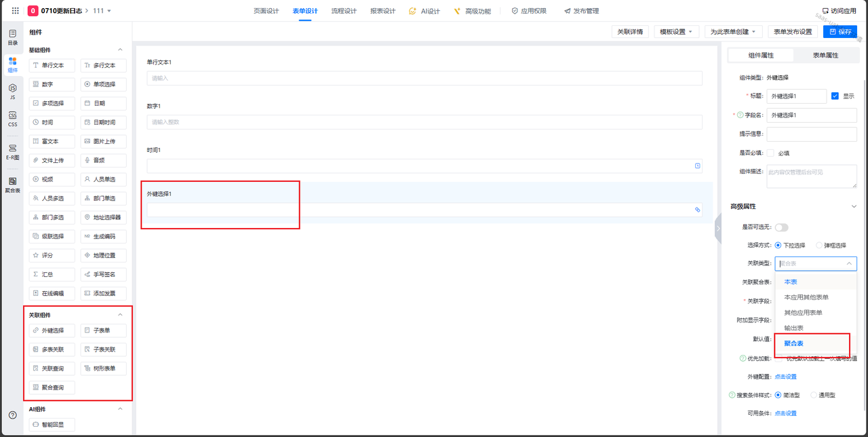Click the link icon in 外键选择1 field

[697, 210]
